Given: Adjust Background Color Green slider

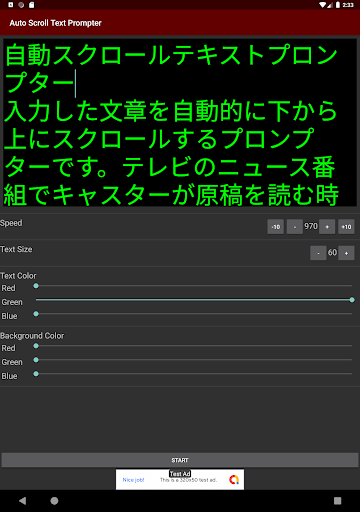Looking at the screenshot, I should point(194,360).
